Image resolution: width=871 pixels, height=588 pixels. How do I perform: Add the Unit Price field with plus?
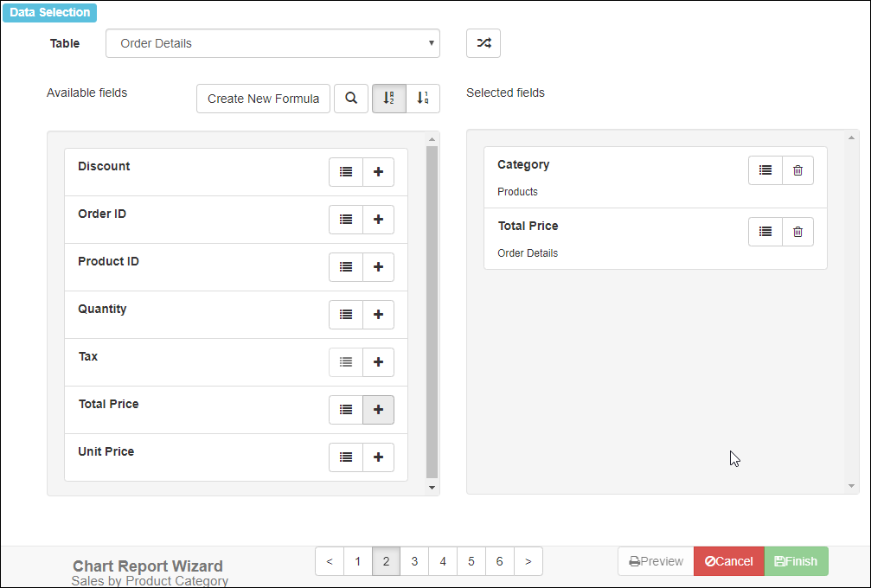378,457
